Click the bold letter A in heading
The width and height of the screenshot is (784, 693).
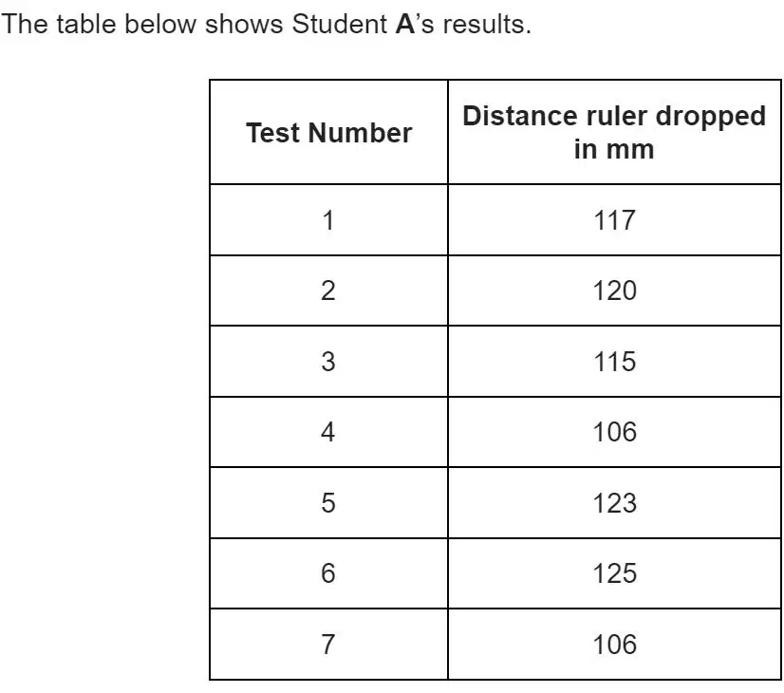point(405,24)
